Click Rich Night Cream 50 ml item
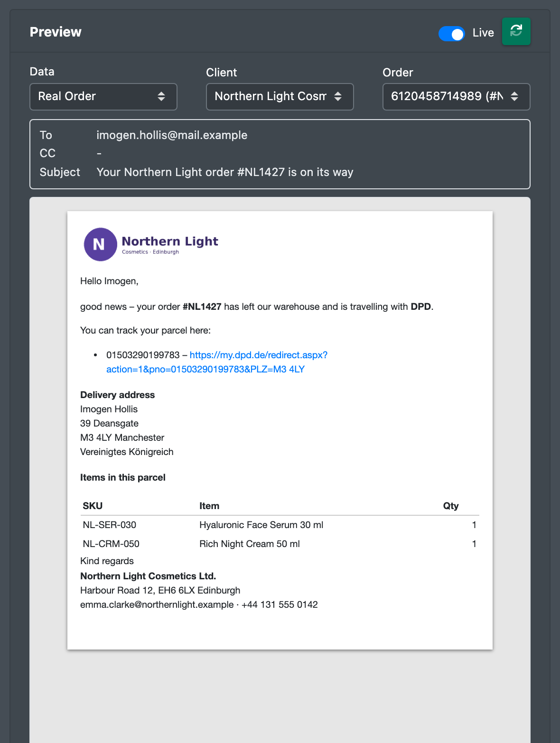This screenshot has width=560, height=743. point(250,544)
